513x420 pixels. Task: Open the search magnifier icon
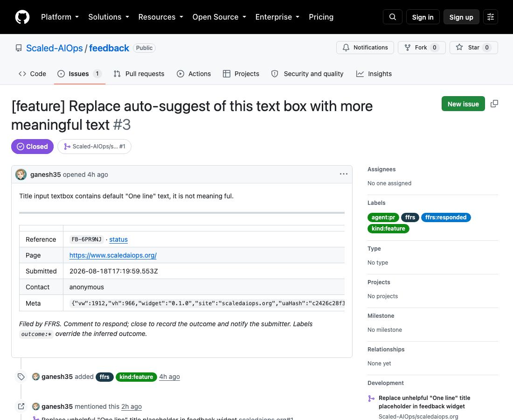(x=393, y=17)
